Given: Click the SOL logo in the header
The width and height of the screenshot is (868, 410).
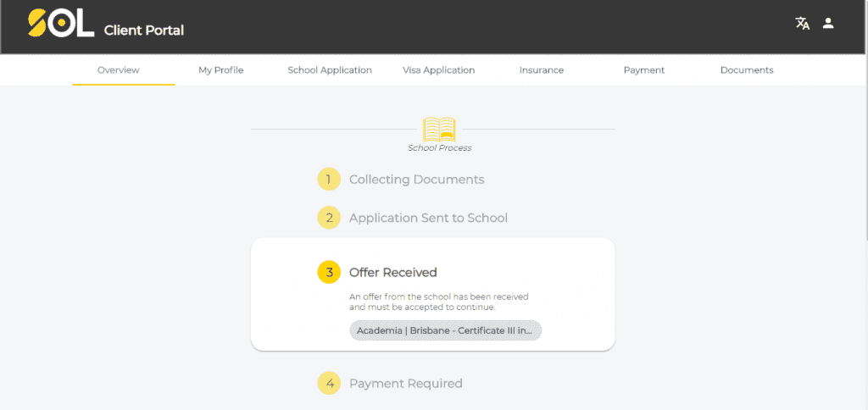Looking at the screenshot, I should (x=61, y=23).
